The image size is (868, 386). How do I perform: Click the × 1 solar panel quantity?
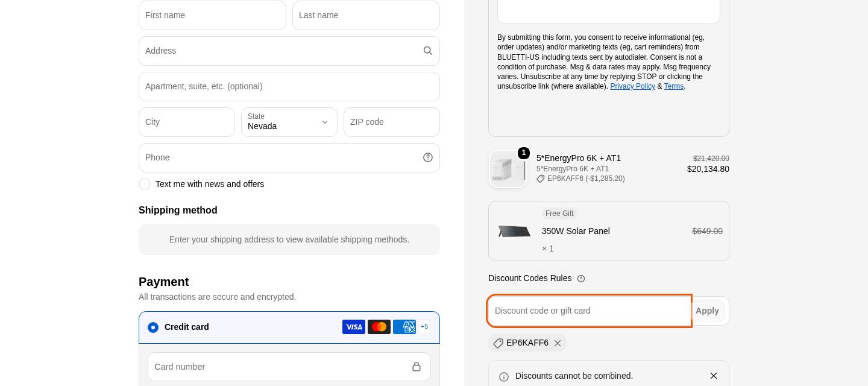(548, 248)
